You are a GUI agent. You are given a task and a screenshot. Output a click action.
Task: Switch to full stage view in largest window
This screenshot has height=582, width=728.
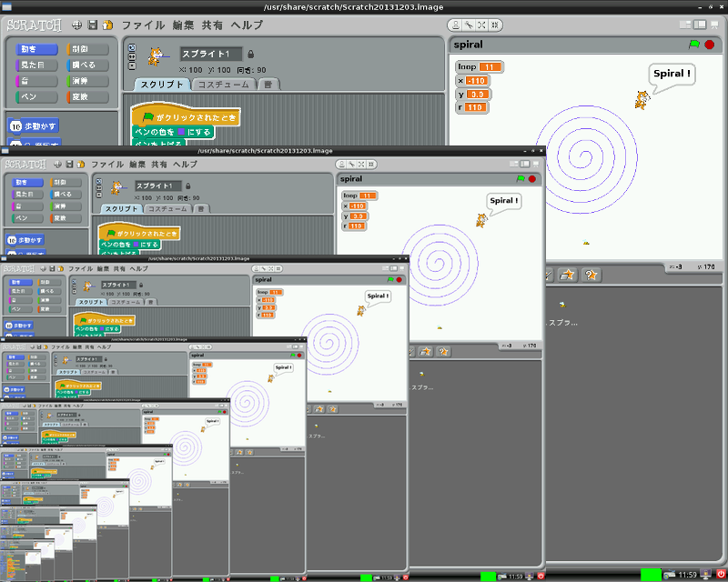coord(700,25)
